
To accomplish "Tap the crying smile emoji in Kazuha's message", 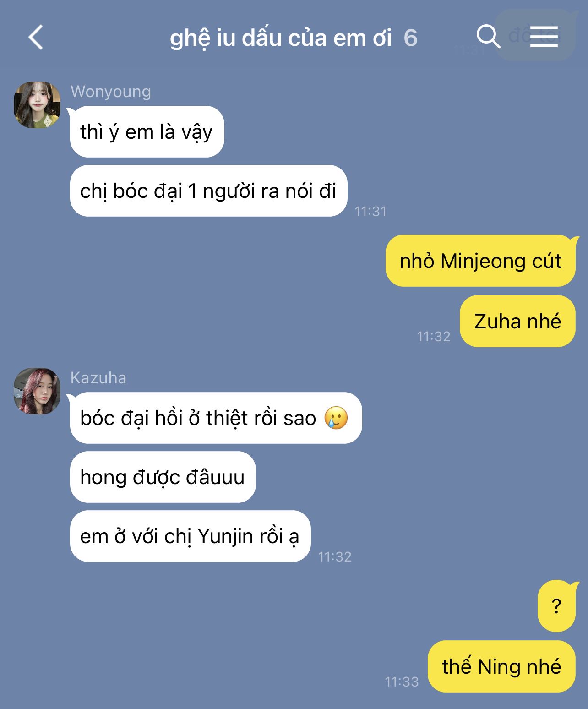I will coord(336,418).
